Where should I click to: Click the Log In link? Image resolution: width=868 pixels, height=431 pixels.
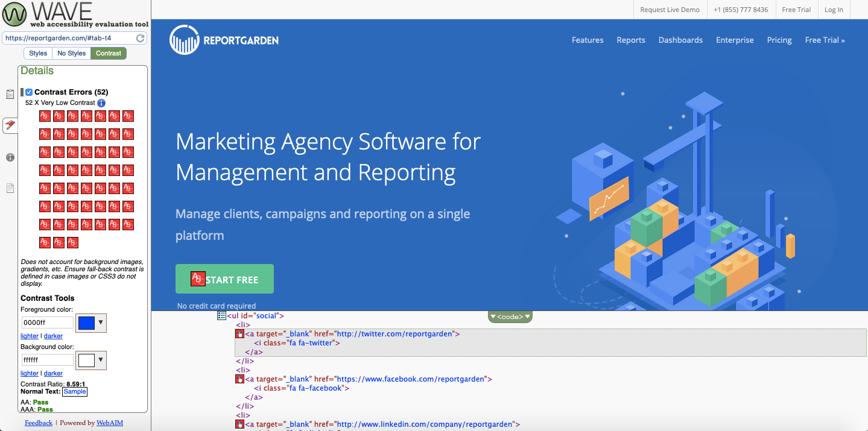pos(834,10)
